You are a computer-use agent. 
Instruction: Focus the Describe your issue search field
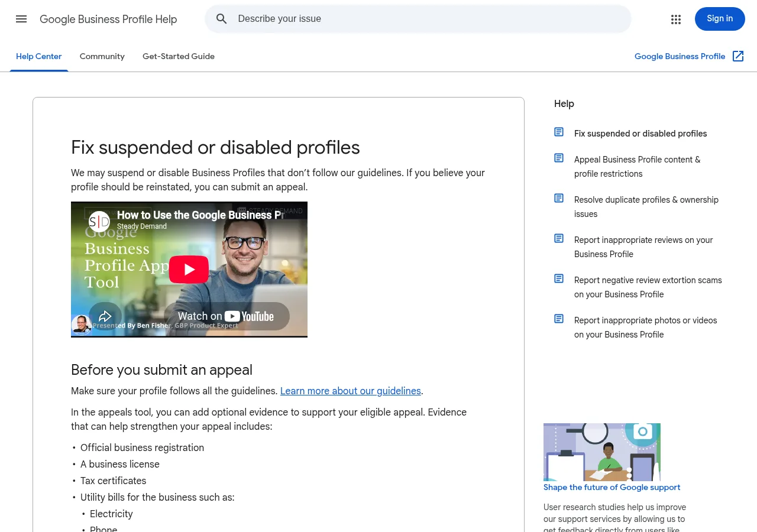coord(418,19)
